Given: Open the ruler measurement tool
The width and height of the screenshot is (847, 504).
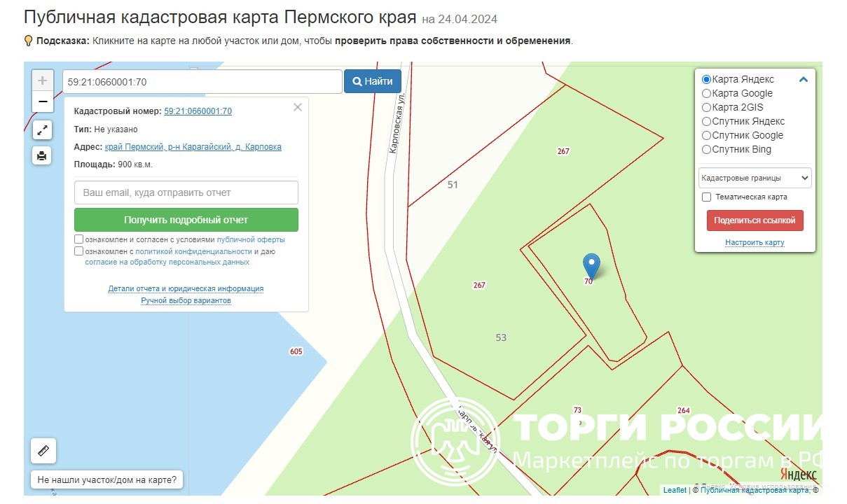Looking at the screenshot, I should coord(43,451).
